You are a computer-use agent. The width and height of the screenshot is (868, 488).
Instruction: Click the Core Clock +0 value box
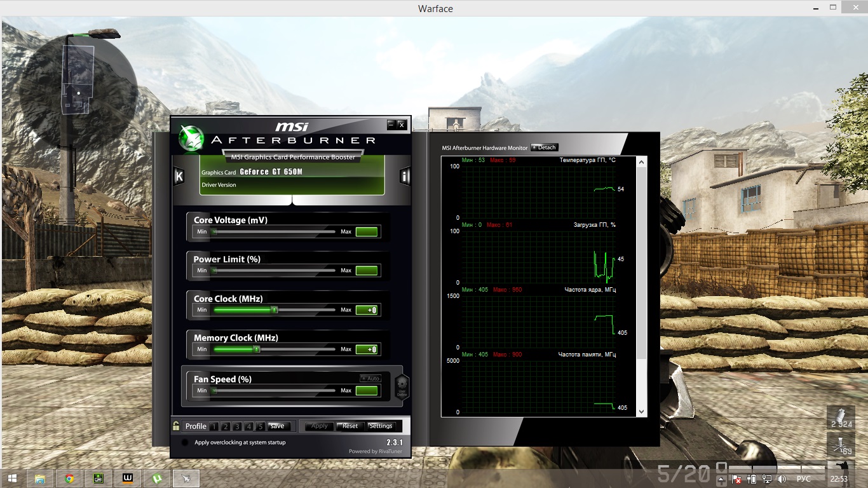coord(367,310)
